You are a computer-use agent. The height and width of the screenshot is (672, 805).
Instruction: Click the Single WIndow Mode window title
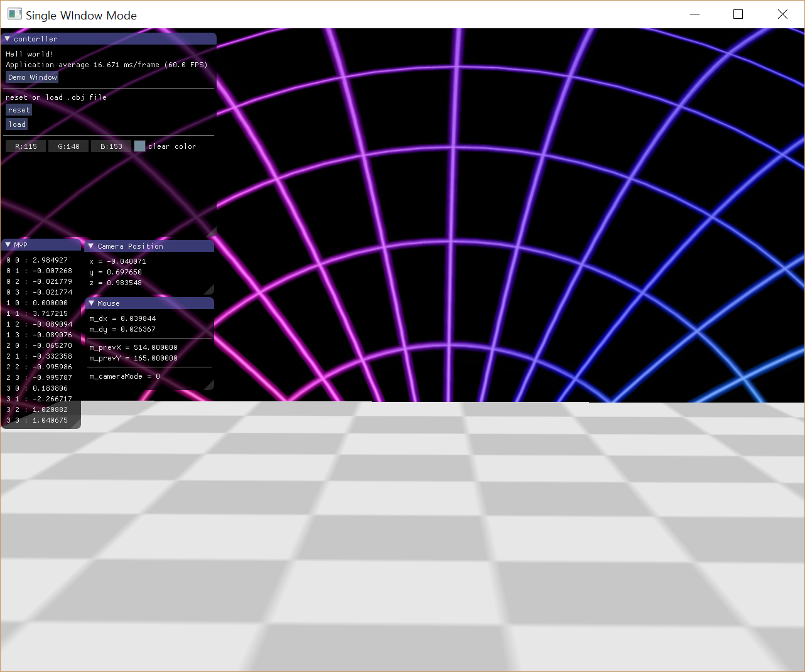(81, 15)
